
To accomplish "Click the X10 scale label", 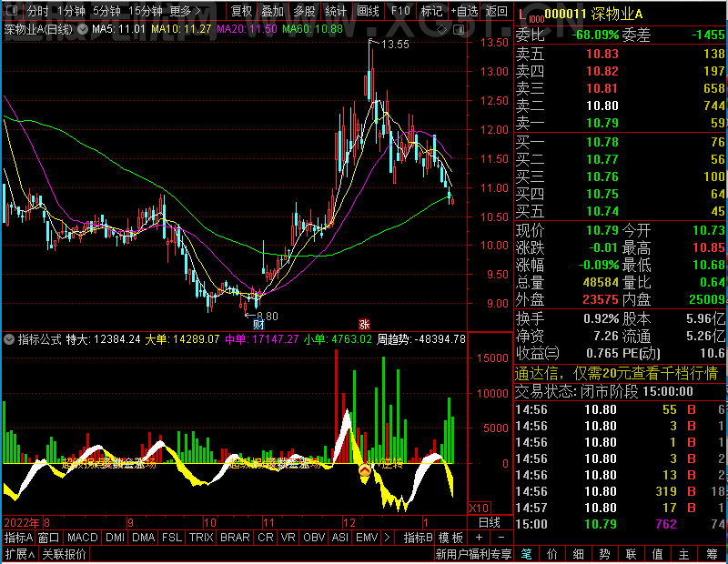I will [480, 508].
